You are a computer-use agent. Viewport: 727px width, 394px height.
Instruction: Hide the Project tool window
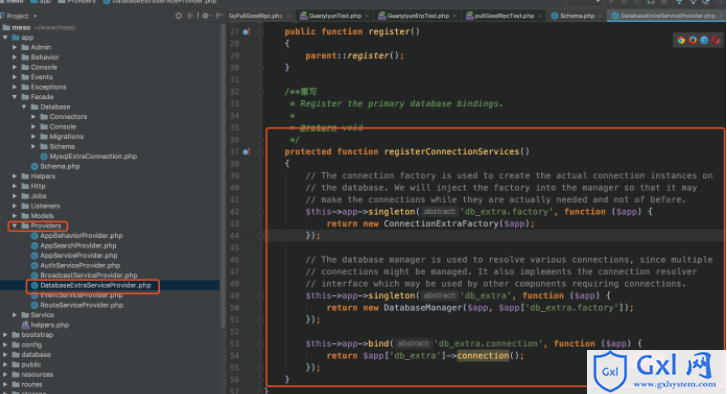(x=219, y=16)
